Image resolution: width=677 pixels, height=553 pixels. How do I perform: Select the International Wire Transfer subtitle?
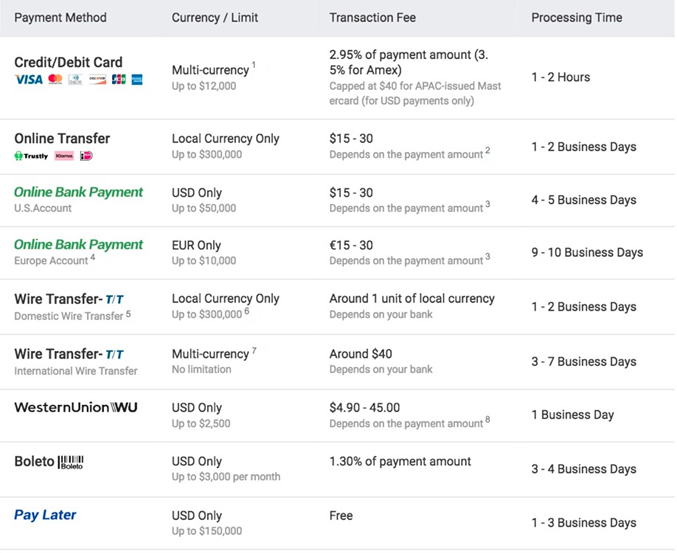pos(75,370)
